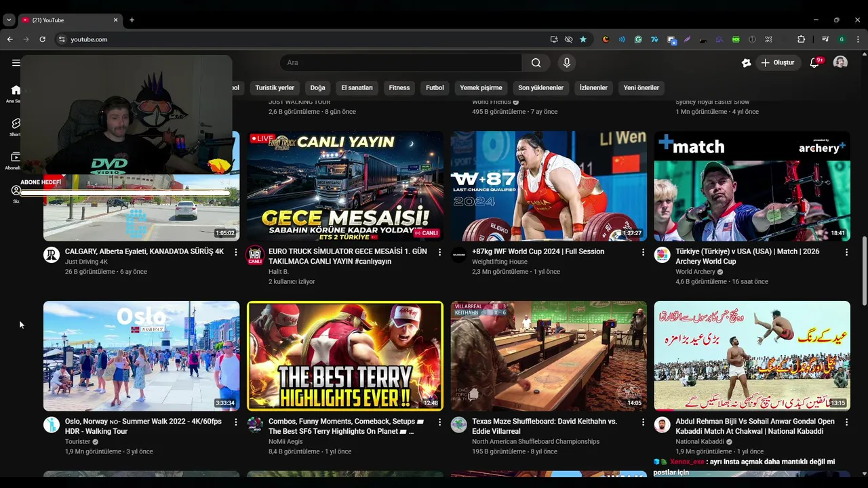The width and height of the screenshot is (868, 488).
Task: Close the YouTube browser tab
Action: click(115, 20)
